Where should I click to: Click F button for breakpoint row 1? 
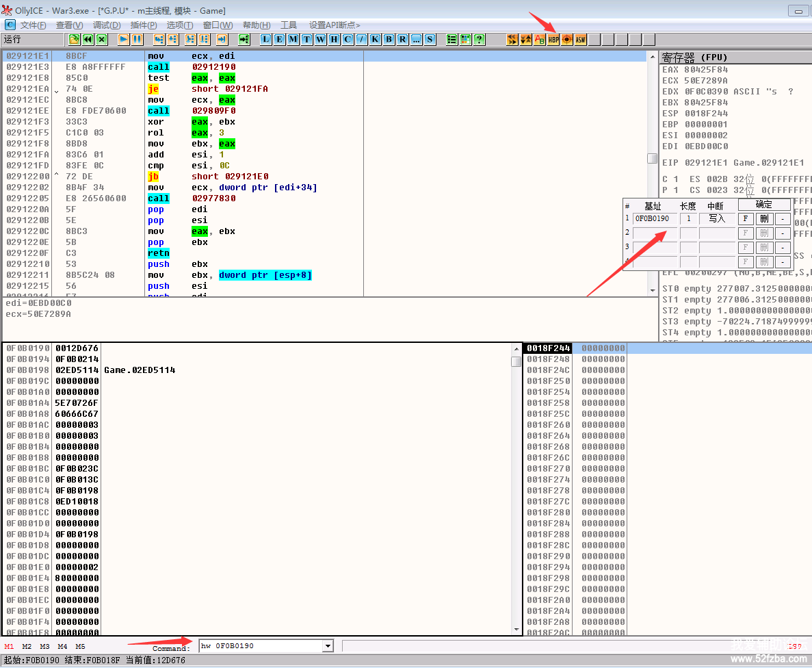(x=746, y=219)
